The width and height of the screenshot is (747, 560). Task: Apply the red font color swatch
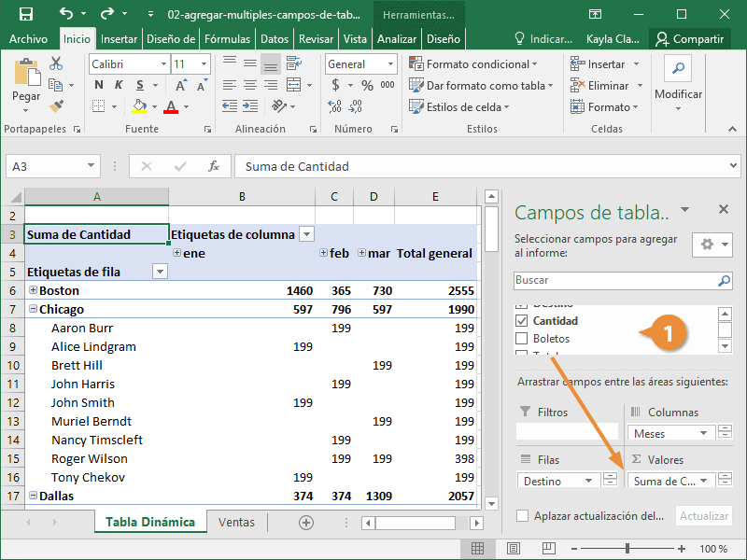tap(171, 106)
